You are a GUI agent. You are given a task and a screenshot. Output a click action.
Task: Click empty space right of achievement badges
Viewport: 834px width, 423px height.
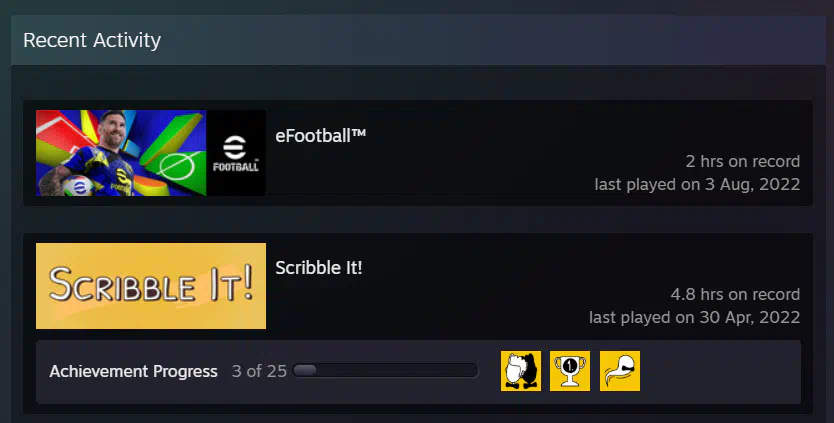coord(721,371)
